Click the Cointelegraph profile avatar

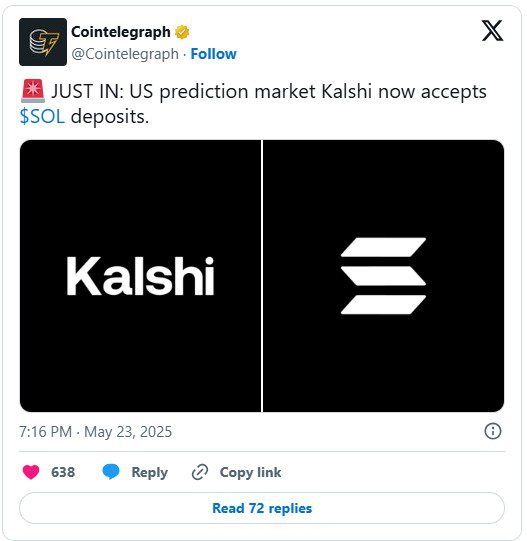click(x=43, y=42)
